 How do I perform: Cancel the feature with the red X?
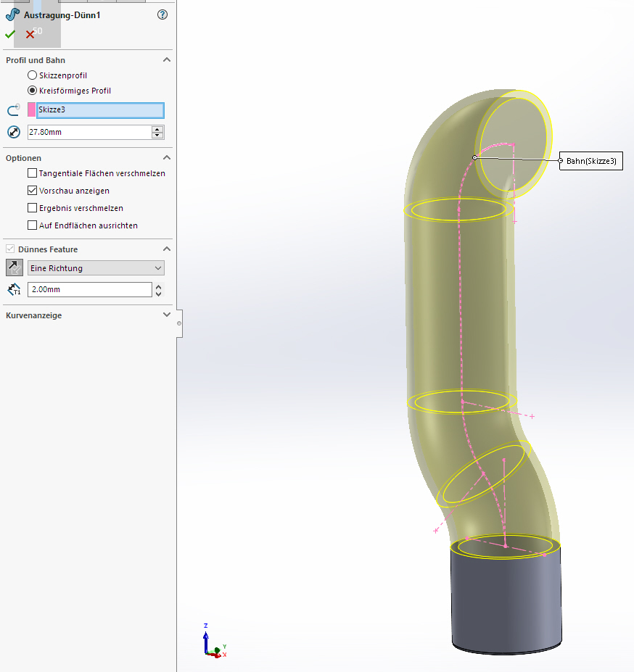point(30,34)
